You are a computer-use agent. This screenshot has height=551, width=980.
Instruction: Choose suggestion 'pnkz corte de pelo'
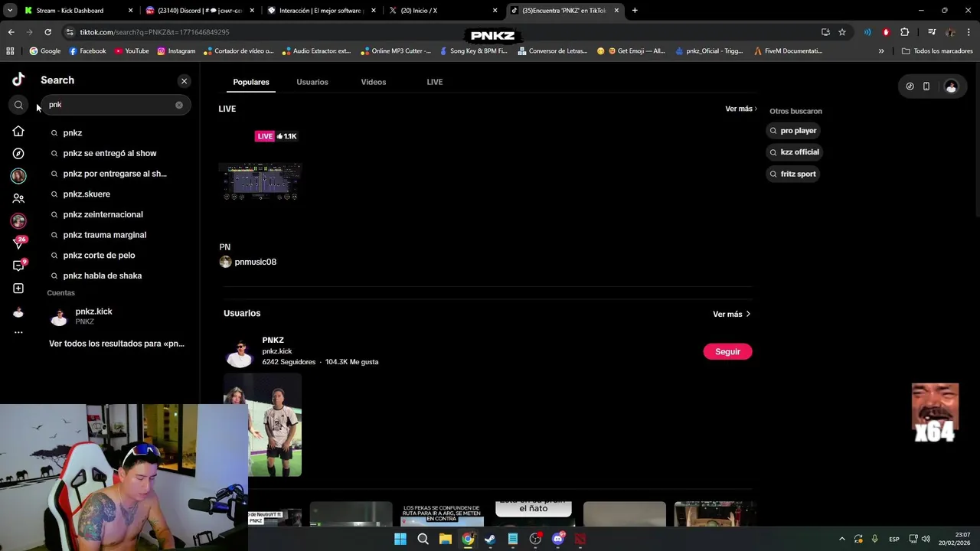click(99, 255)
